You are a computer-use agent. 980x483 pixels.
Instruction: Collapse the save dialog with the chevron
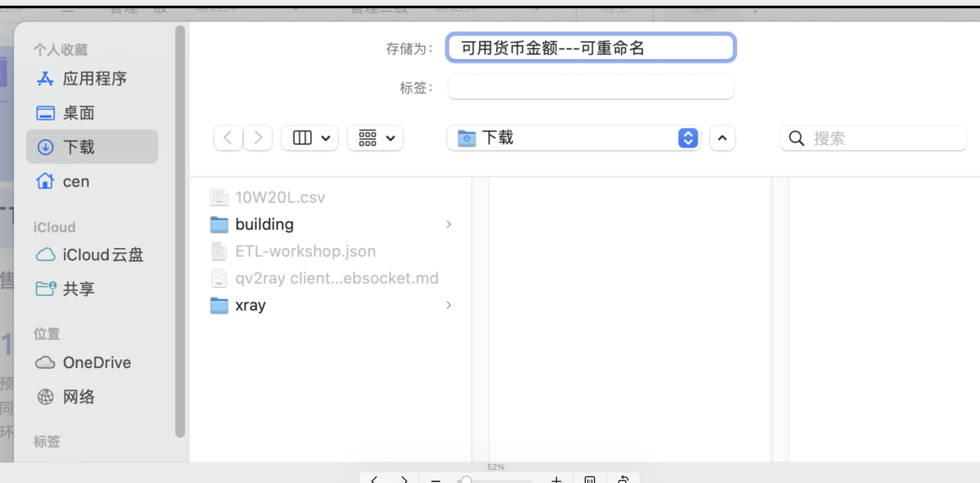pos(722,138)
